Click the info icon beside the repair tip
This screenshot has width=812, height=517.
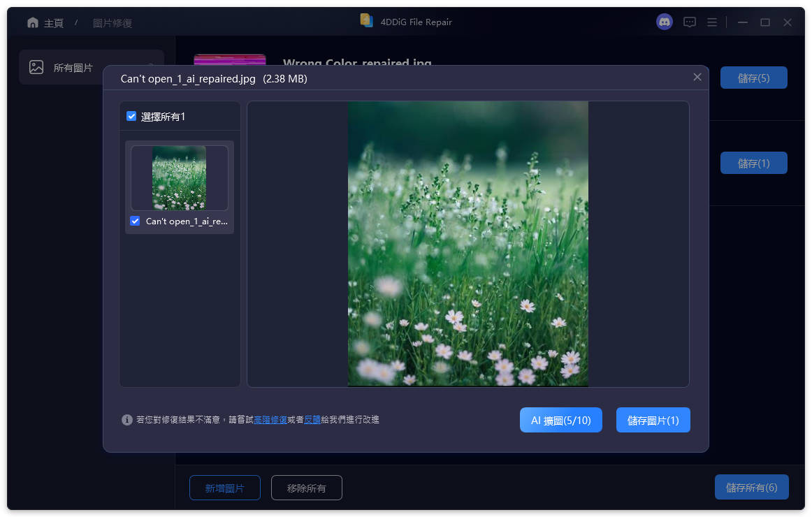point(126,419)
